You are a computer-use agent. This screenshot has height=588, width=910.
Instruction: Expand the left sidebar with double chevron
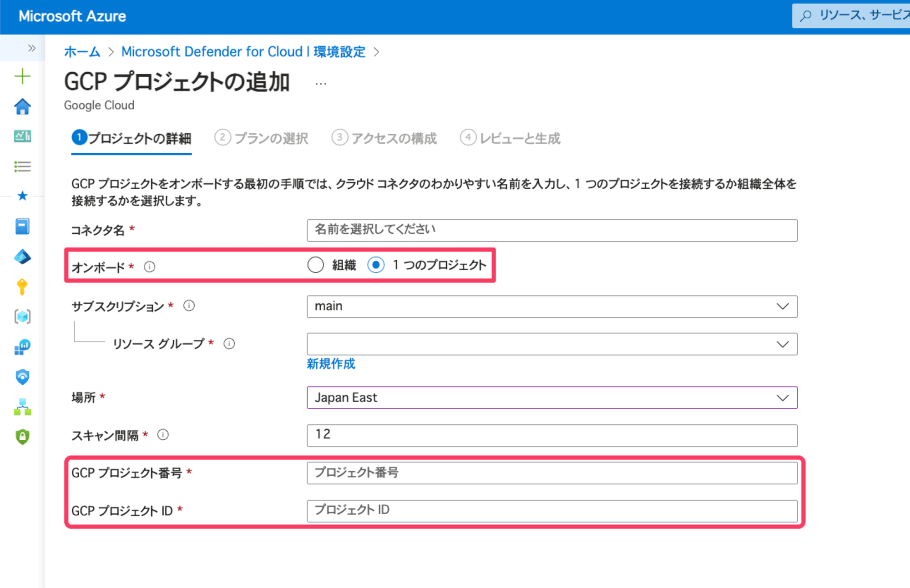(31, 48)
